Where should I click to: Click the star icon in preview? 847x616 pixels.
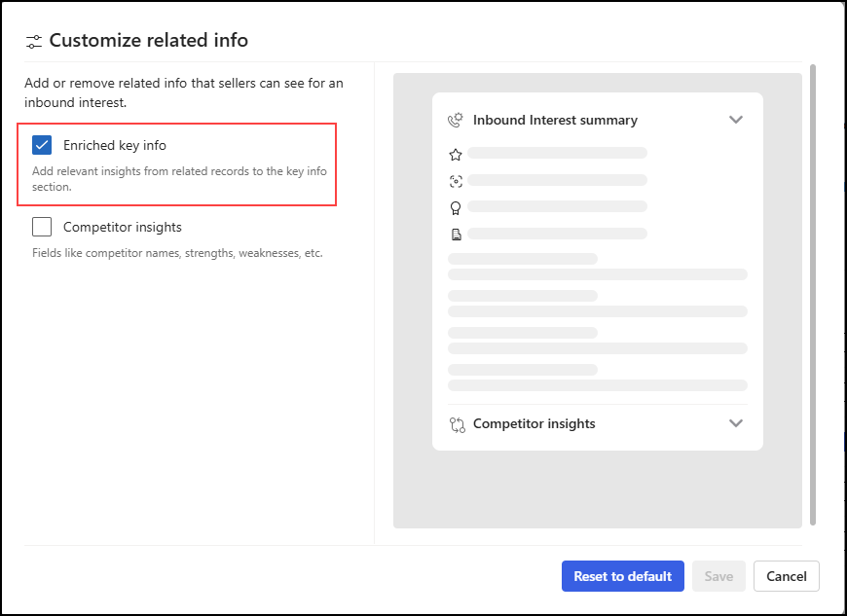(456, 155)
